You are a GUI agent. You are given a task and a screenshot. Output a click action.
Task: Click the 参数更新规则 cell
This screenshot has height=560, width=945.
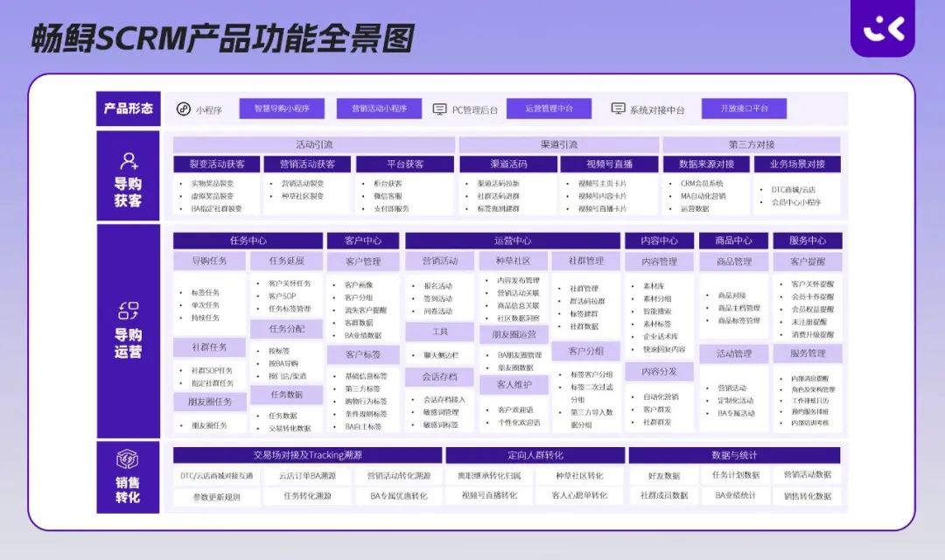pos(216,497)
